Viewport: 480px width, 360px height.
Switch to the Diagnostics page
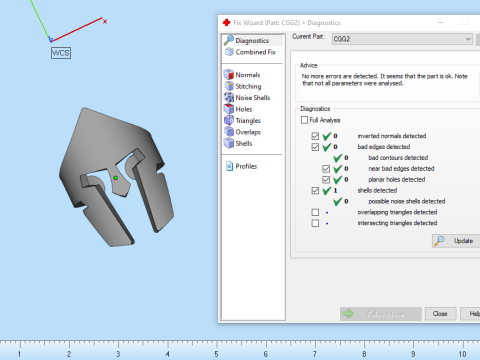252,41
